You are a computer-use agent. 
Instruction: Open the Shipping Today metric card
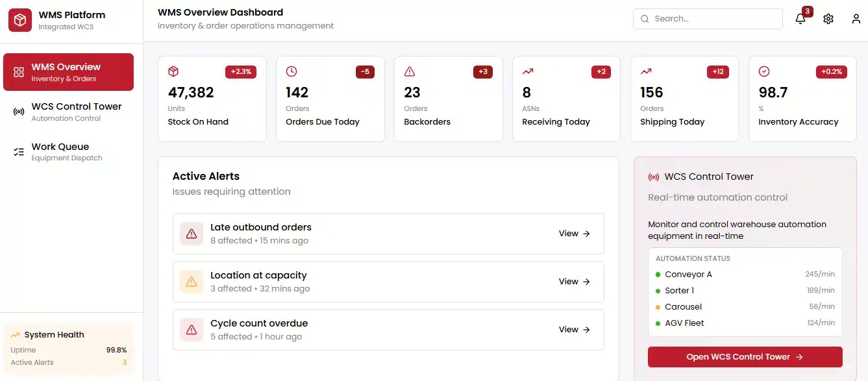684,99
